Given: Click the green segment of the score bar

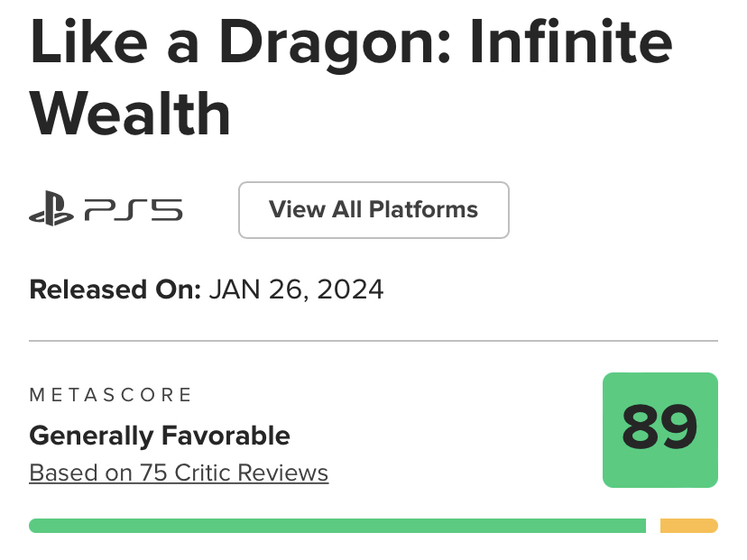Looking at the screenshot, I should click(x=337, y=526).
